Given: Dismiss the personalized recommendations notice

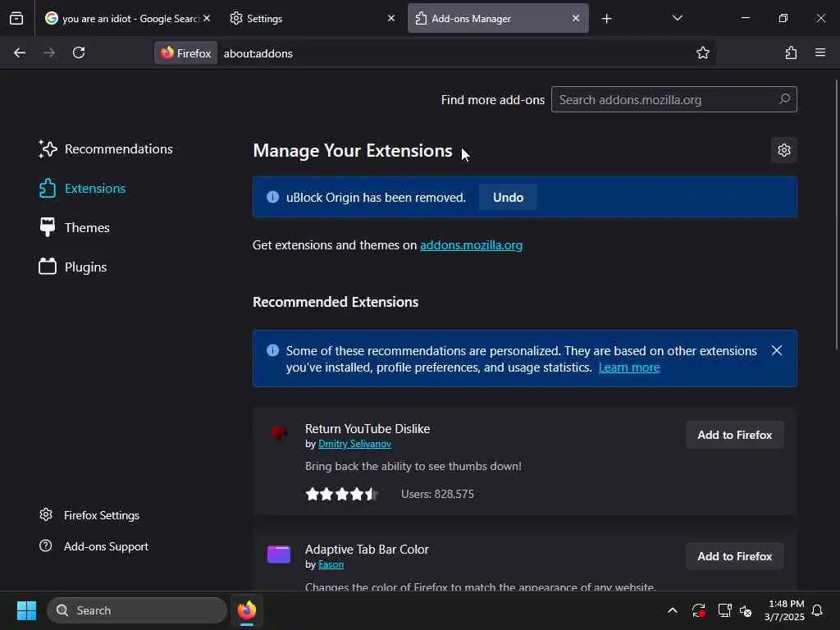Looking at the screenshot, I should coord(776,350).
